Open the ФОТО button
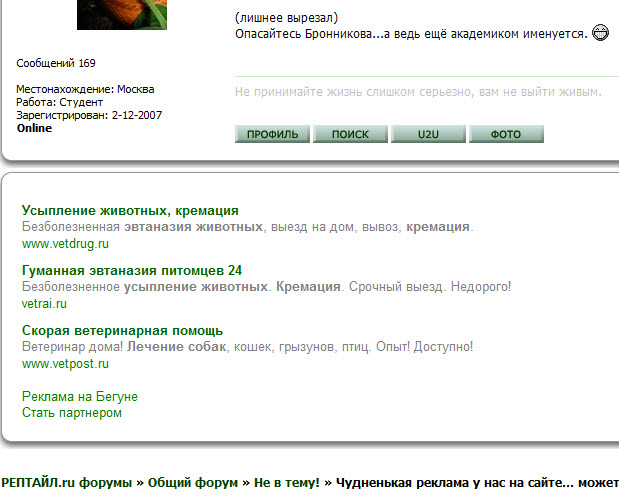Viewport: 619px width, 498px height. 506,134
